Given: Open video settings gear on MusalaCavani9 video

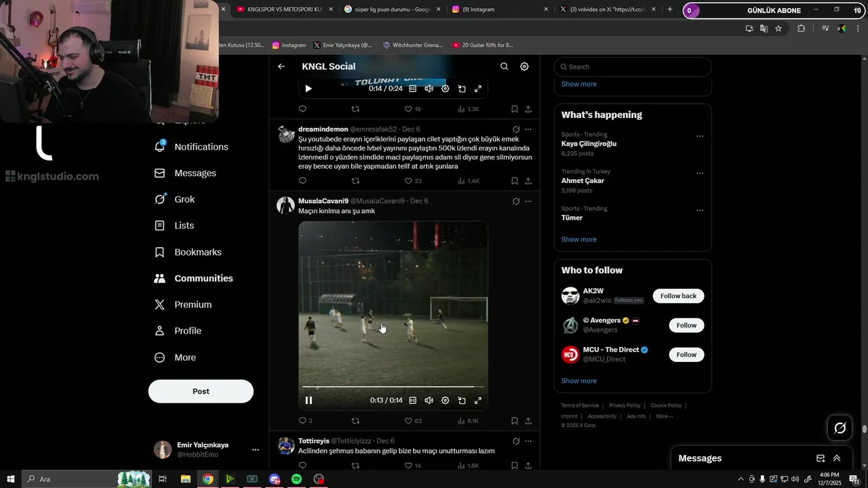Looking at the screenshot, I should [x=446, y=401].
